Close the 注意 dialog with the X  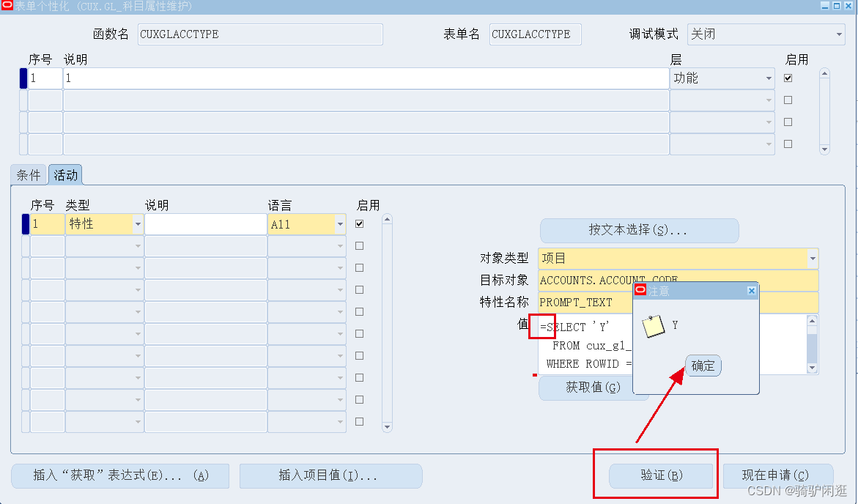coord(752,291)
